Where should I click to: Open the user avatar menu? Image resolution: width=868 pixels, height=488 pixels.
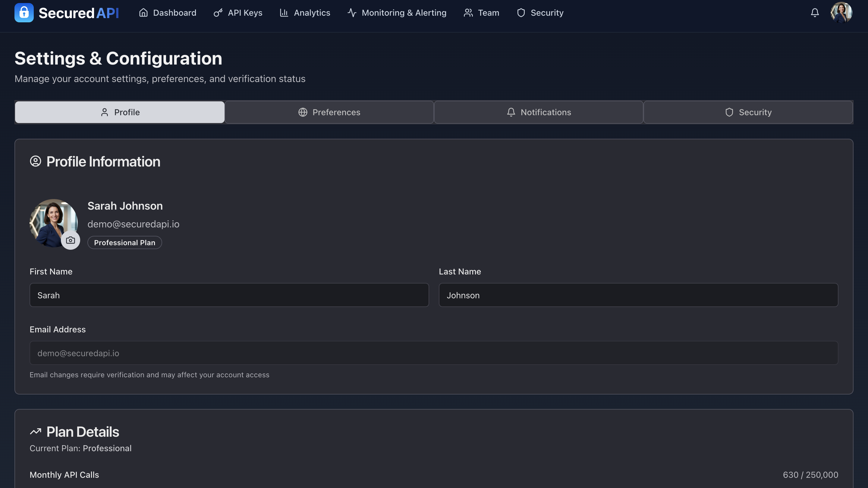coord(841,12)
